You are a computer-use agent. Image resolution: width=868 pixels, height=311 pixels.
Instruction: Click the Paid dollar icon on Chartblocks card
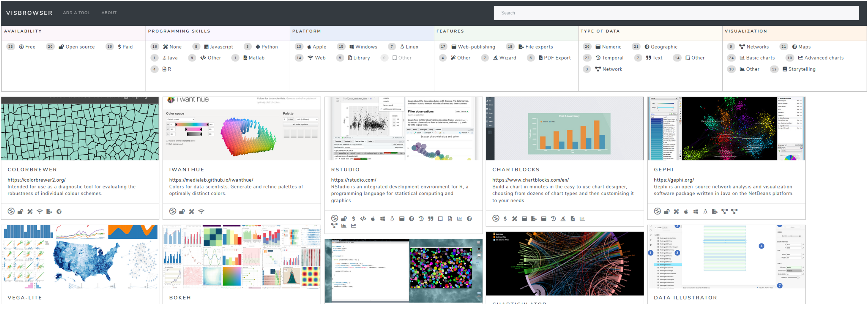tap(505, 219)
